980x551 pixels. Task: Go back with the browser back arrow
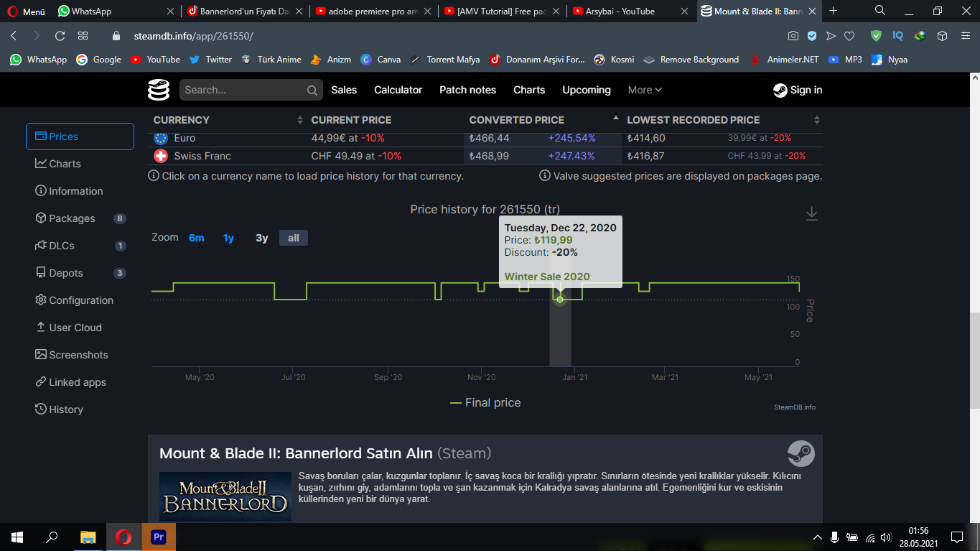[14, 36]
